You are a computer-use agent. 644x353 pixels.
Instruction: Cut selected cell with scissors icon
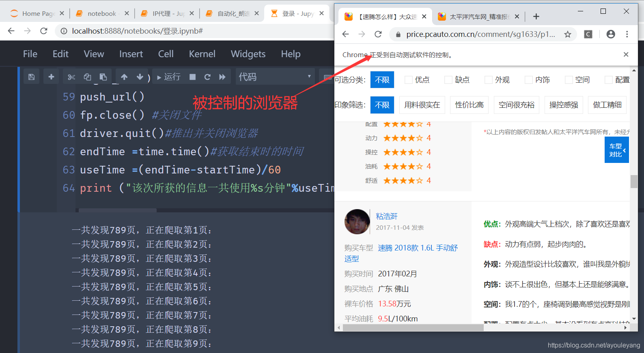71,77
